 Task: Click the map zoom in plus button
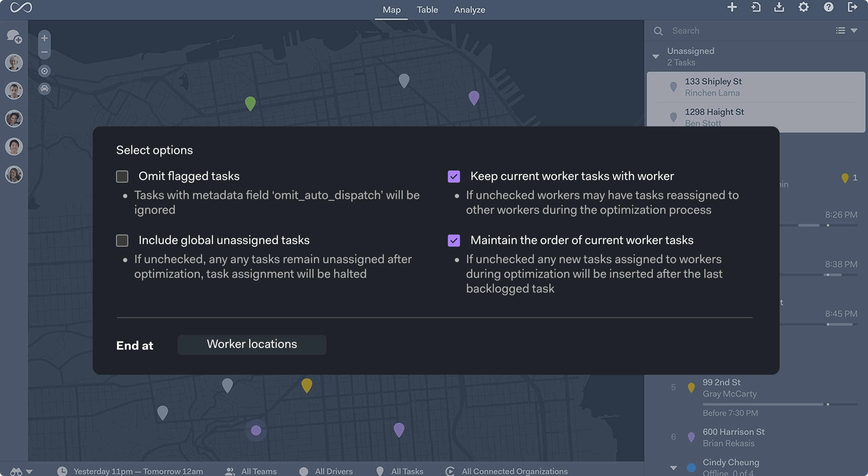point(44,38)
